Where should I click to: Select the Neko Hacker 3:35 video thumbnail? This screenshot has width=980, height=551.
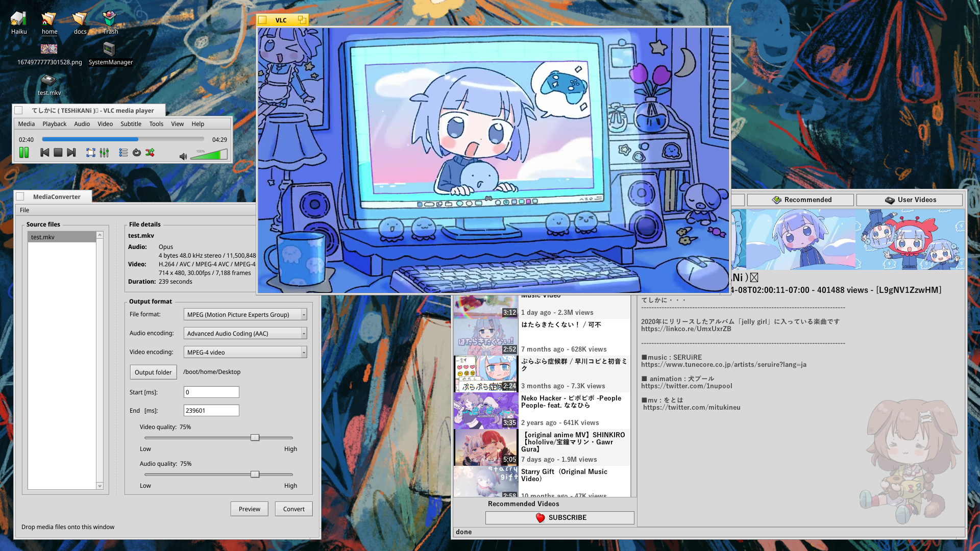click(486, 410)
